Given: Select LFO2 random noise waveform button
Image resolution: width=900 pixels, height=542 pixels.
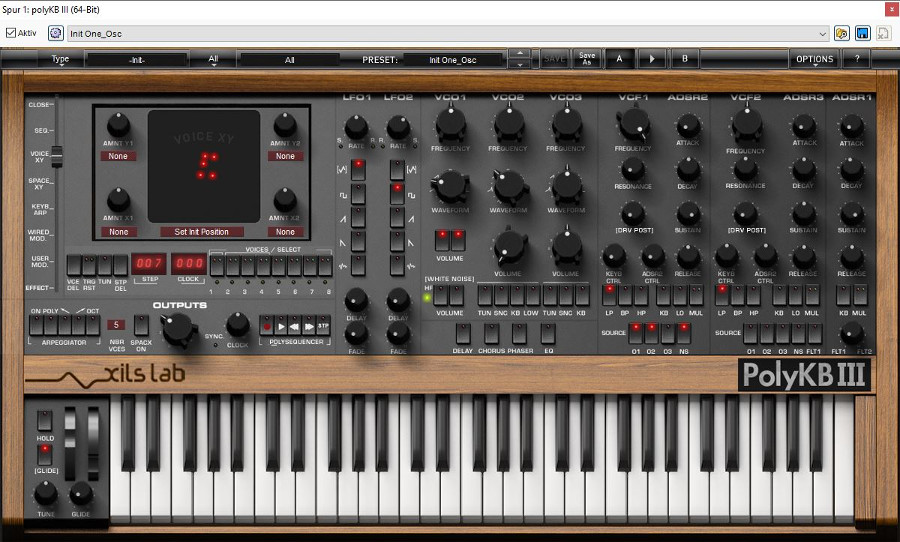Looking at the screenshot, I should (397, 266).
